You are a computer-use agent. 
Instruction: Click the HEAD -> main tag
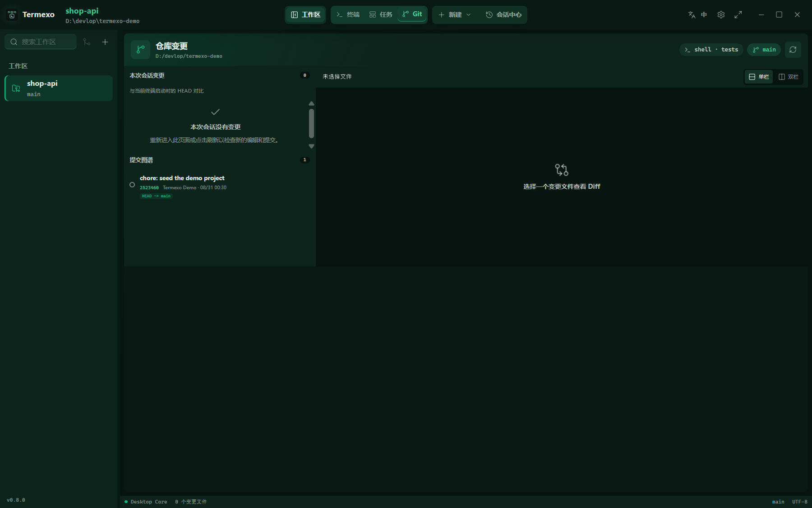156,196
